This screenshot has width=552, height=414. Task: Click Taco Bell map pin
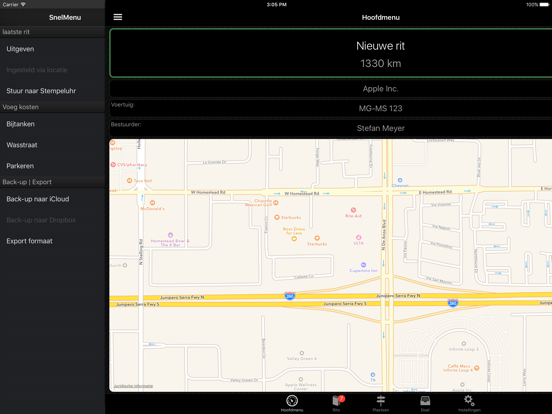coord(129,181)
